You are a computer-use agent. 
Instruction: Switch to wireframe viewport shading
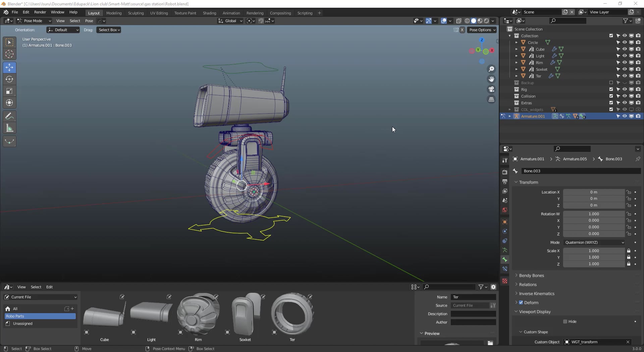pyautogui.click(x=467, y=21)
